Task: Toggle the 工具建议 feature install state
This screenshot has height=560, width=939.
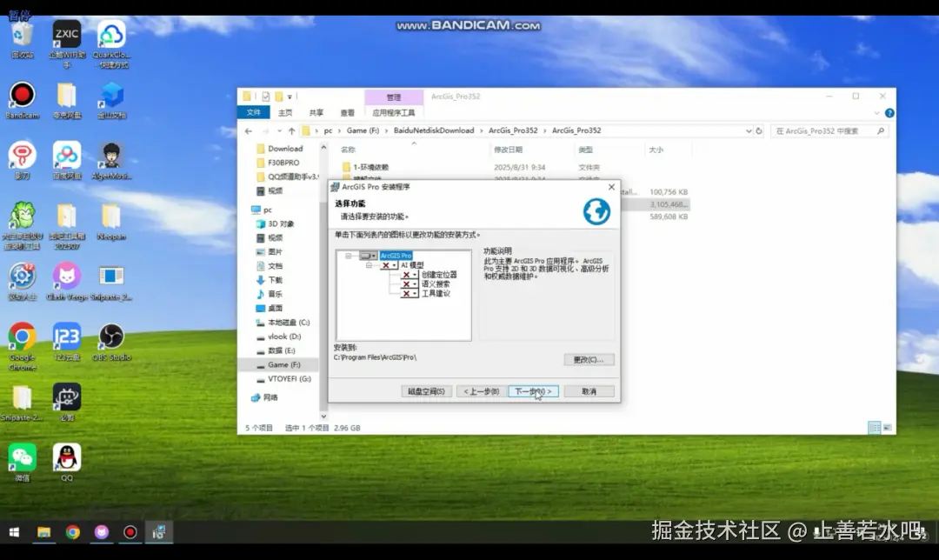Action: point(406,293)
